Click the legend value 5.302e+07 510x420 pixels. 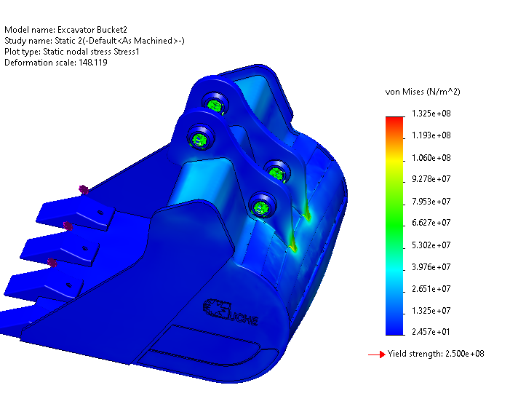click(x=431, y=245)
